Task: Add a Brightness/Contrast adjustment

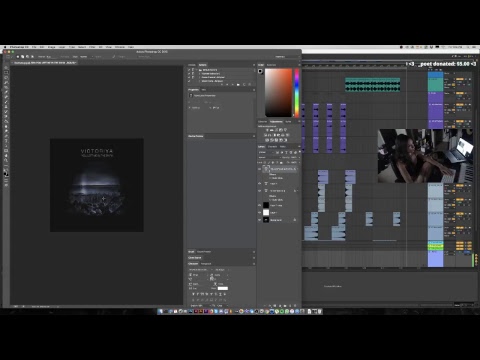Action: coord(267,130)
